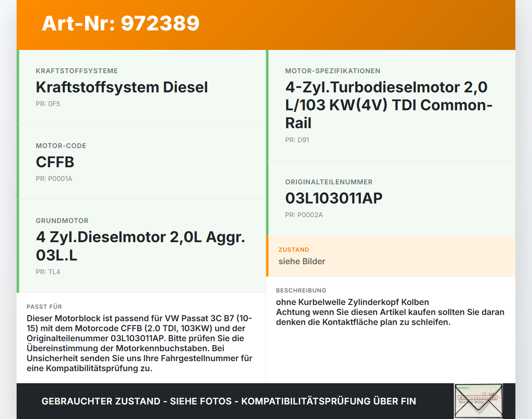The width and height of the screenshot is (532, 419).
Task: Click the 'GRUNDMOTOR' label
Action: pyautogui.click(x=62, y=221)
